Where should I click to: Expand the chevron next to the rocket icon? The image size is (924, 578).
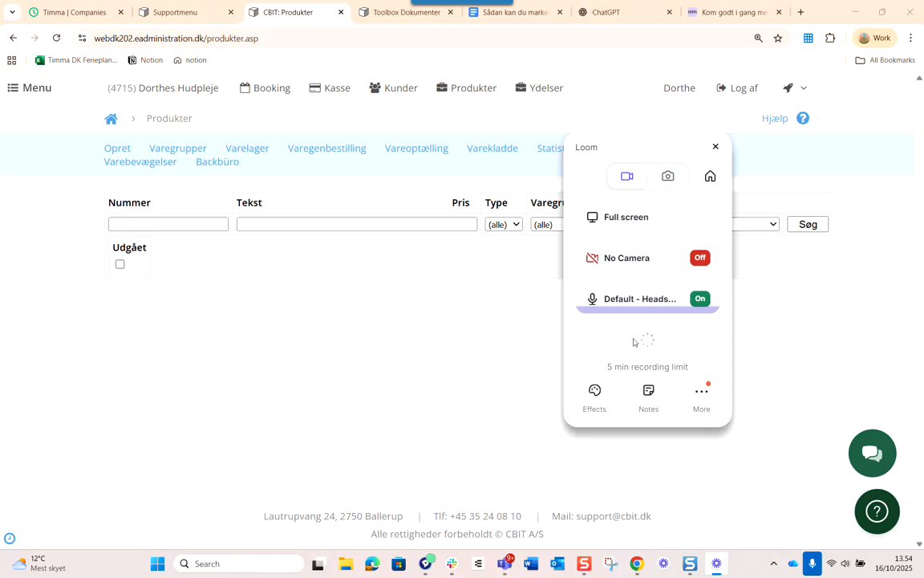pyautogui.click(x=803, y=88)
